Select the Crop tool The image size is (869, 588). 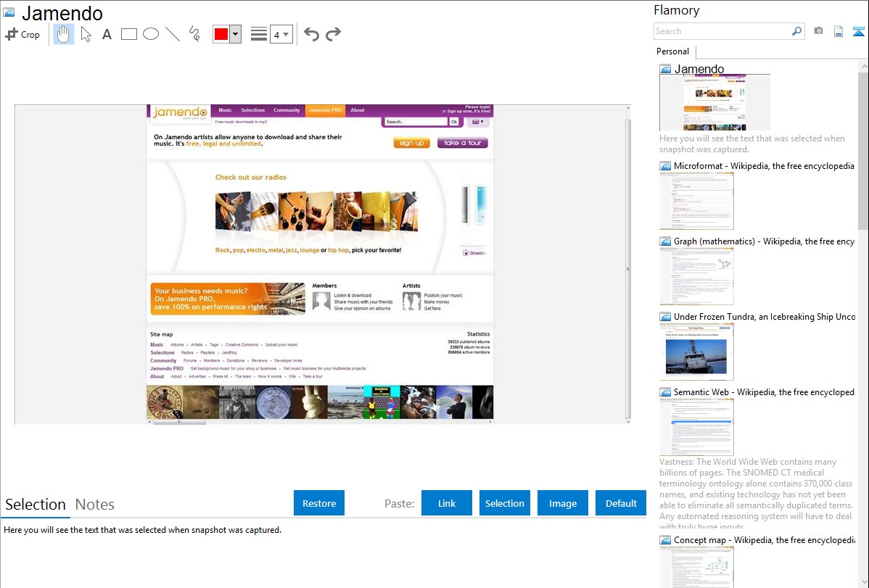pyautogui.click(x=22, y=34)
